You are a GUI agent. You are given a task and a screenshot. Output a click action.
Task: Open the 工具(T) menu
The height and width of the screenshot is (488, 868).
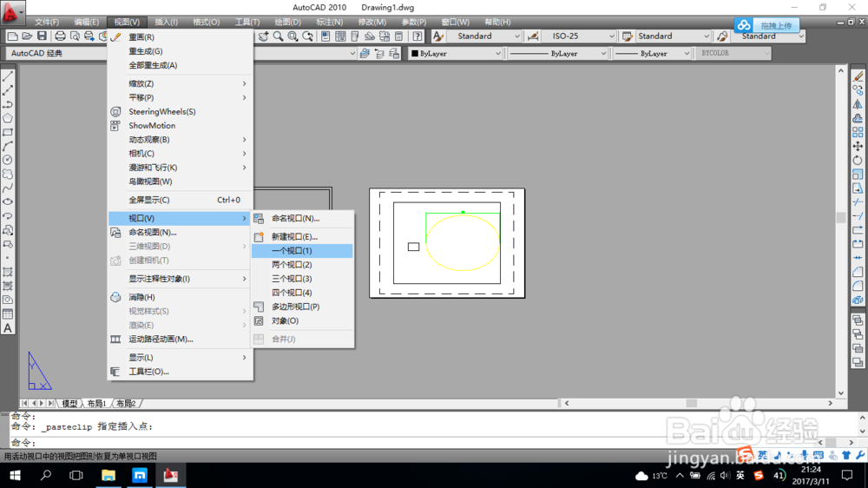point(247,23)
